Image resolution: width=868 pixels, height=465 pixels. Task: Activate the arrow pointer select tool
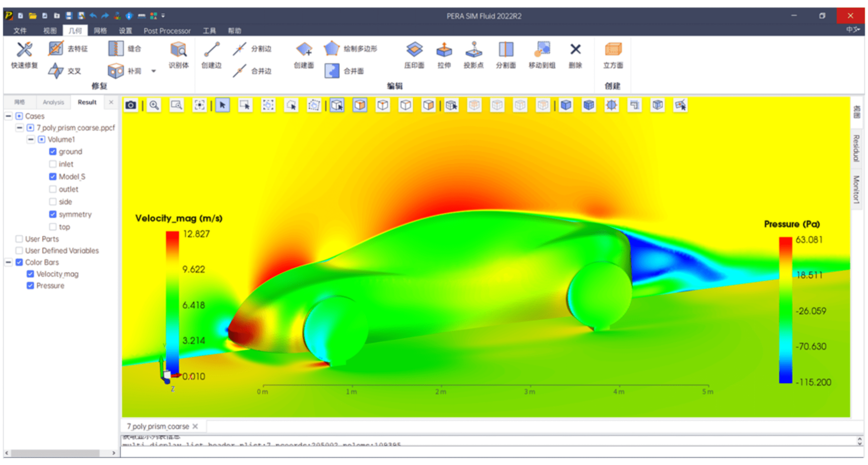coord(222,105)
